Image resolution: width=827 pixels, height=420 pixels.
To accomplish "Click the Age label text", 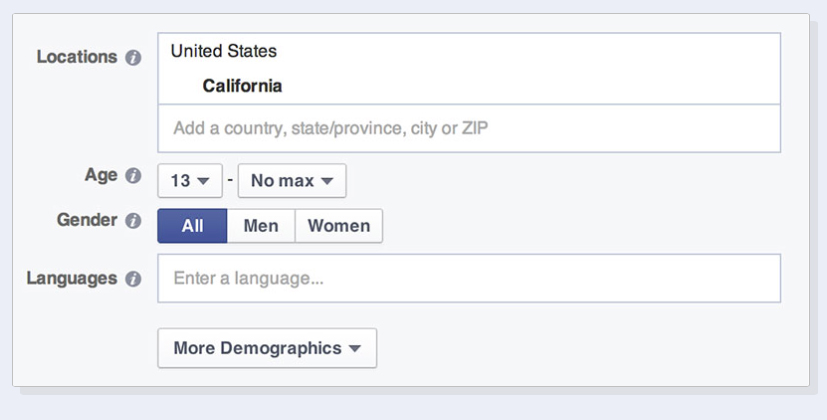I will coord(101,175).
